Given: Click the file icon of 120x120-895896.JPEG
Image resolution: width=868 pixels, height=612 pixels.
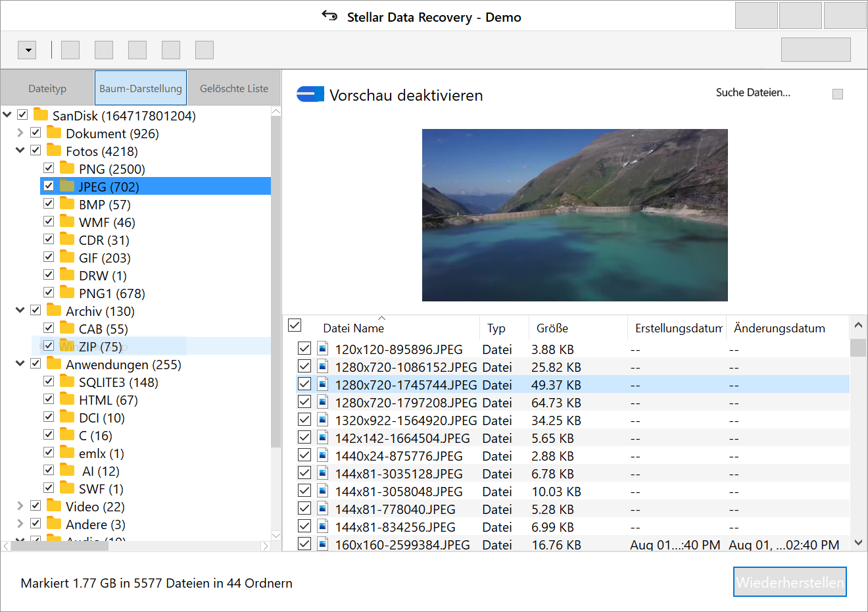Looking at the screenshot, I should coord(322,348).
